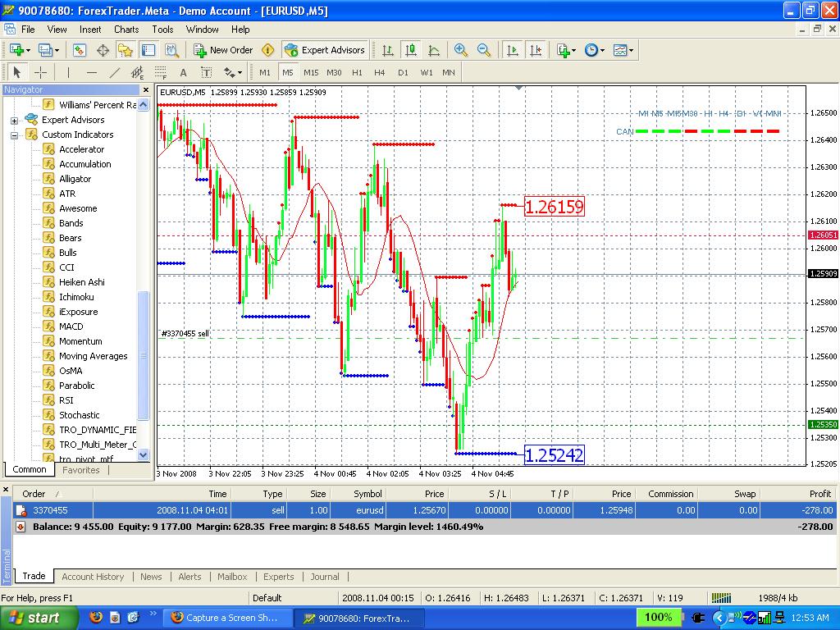Screen dimensions: 840x630
Task: Open the Charts menu
Action: coord(126,29)
